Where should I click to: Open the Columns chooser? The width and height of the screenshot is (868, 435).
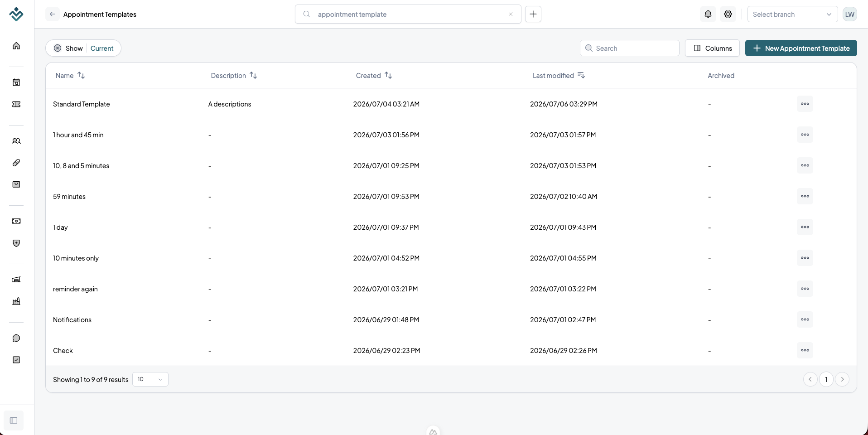(x=712, y=48)
